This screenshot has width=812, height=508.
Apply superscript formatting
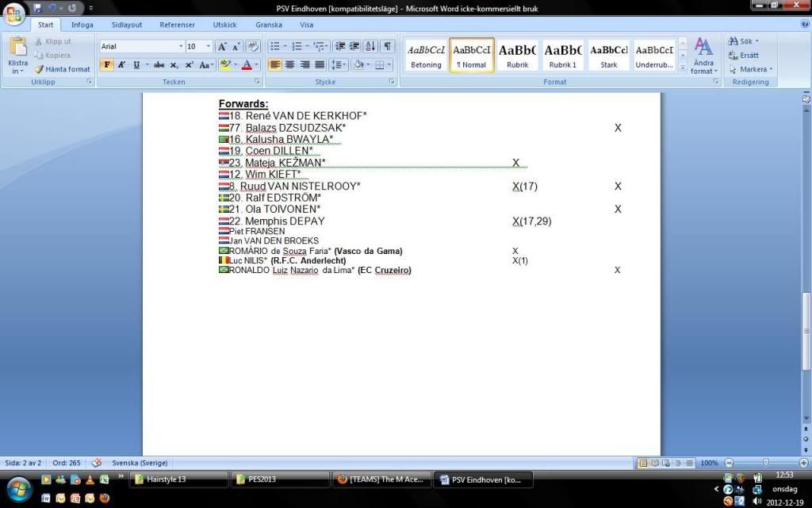pos(189,65)
